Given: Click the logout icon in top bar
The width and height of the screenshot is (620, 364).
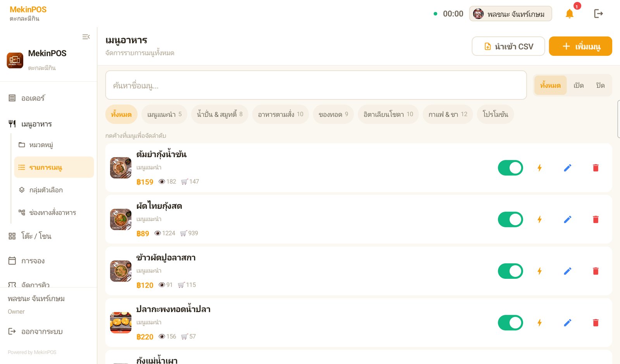Looking at the screenshot, I should [x=598, y=14].
